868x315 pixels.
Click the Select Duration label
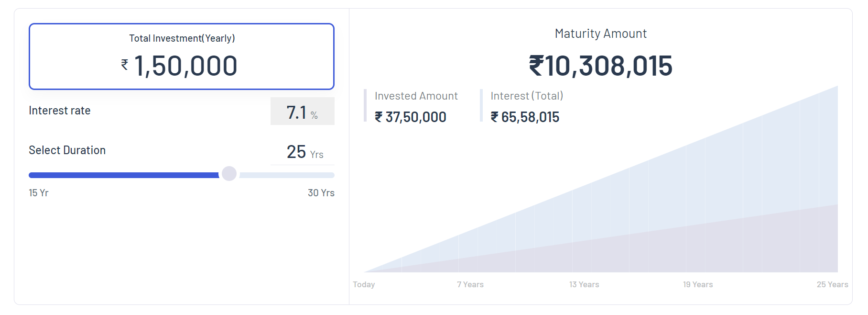tap(67, 150)
